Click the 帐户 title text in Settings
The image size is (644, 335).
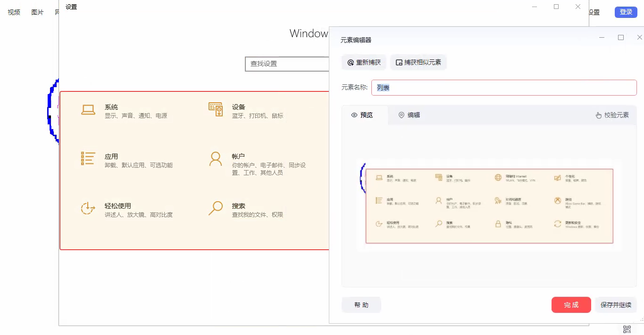point(238,156)
